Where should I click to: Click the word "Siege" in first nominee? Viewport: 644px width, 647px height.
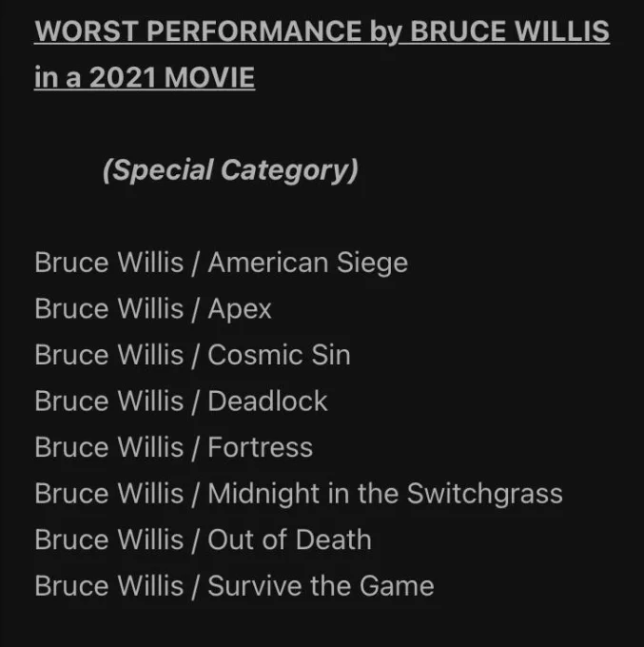tap(372, 264)
